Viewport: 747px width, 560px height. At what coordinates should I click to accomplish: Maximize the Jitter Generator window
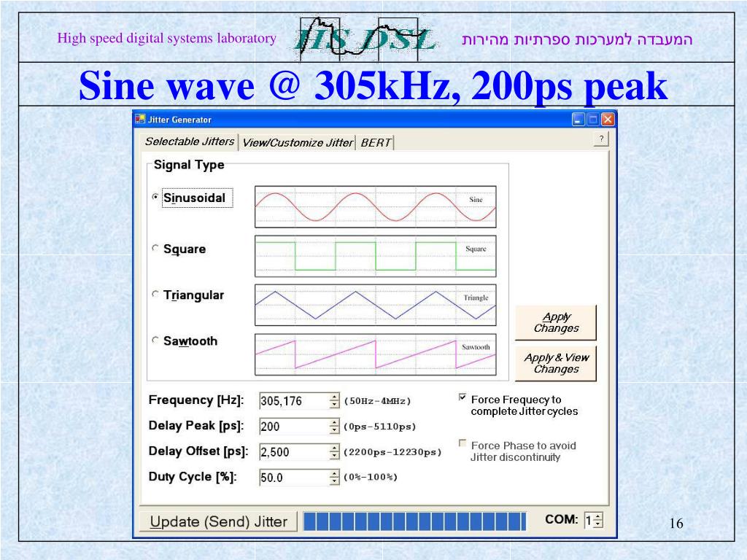pyautogui.click(x=592, y=120)
